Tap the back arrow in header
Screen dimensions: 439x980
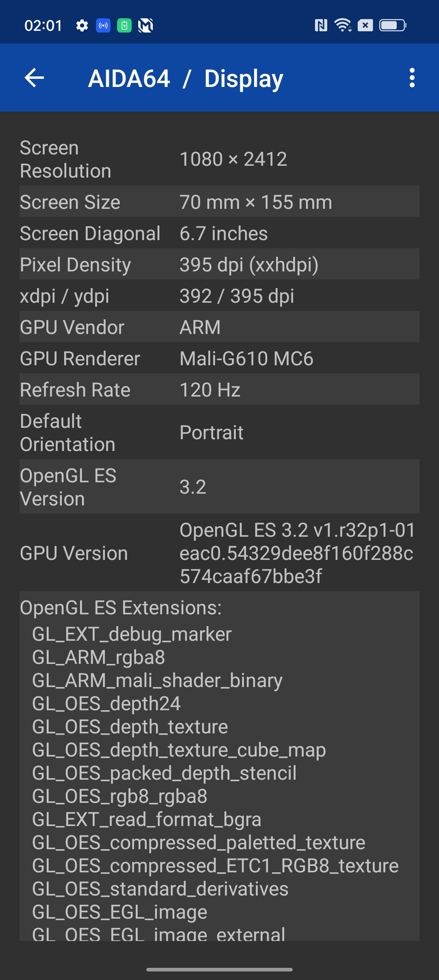[35, 78]
